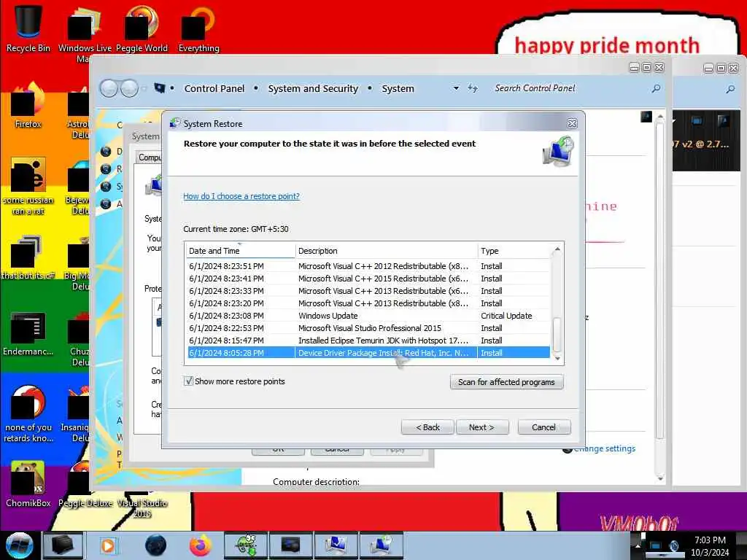This screenshot has height=560, width=747.
Task: Switch to System Restore taskbar button
Action: pyautogui.click(x=381, y=545)
